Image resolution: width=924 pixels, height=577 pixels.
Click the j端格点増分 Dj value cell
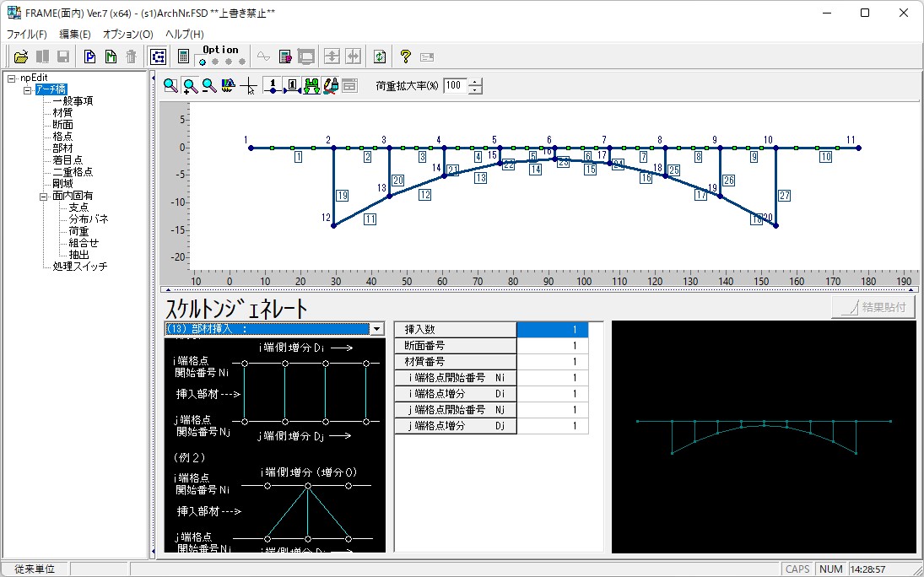point(552,425)
